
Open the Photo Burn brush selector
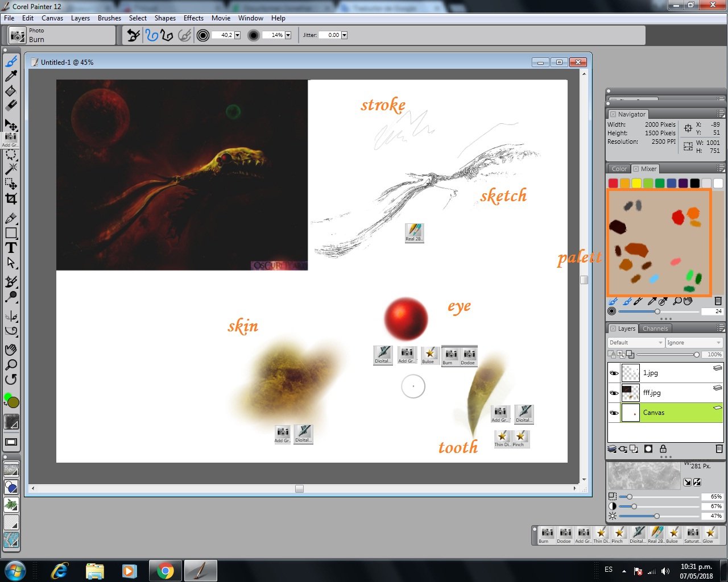coord(18,35)
